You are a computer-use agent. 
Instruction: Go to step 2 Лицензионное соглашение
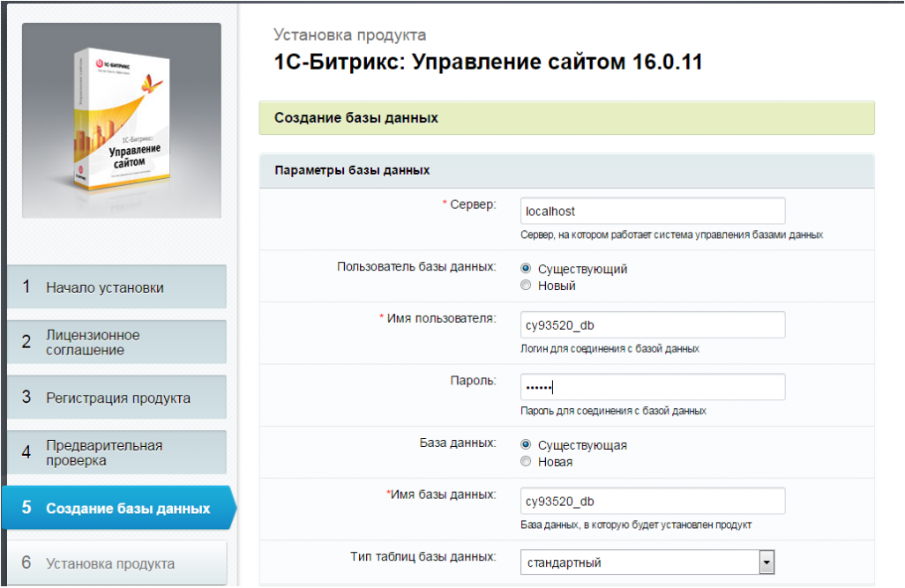point(117,342)
